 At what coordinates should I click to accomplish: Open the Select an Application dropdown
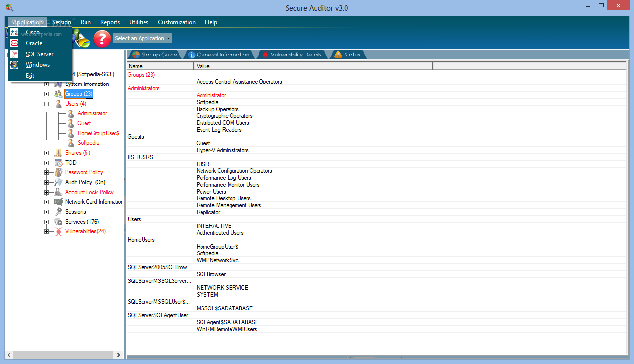142,38
